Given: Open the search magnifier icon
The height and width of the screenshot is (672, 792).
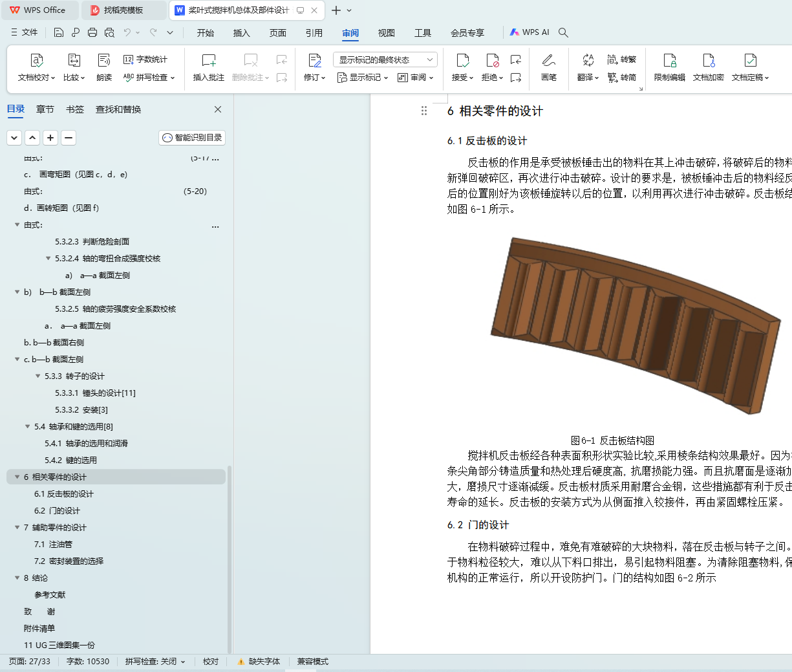Looking at the screenshot, I should 563,32.
